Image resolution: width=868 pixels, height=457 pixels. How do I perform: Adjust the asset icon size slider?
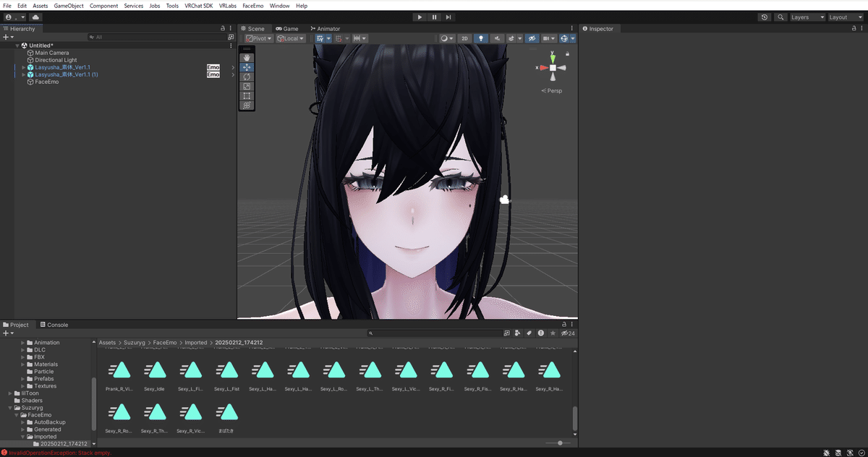click(x=558, y=443)
